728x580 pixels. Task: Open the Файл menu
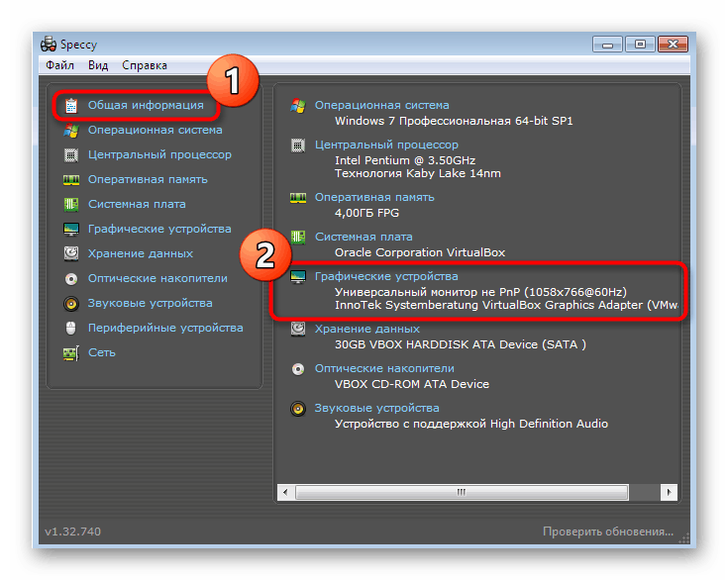tap(59, 65)
